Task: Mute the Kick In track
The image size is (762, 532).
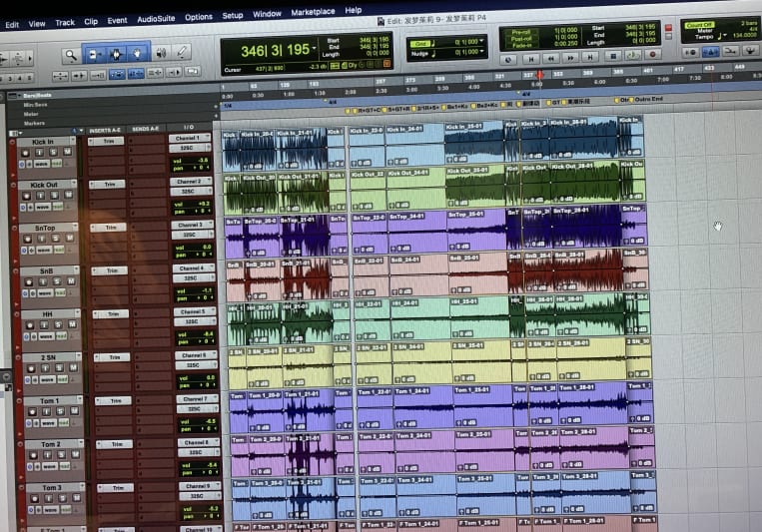Action: [67, 151]
